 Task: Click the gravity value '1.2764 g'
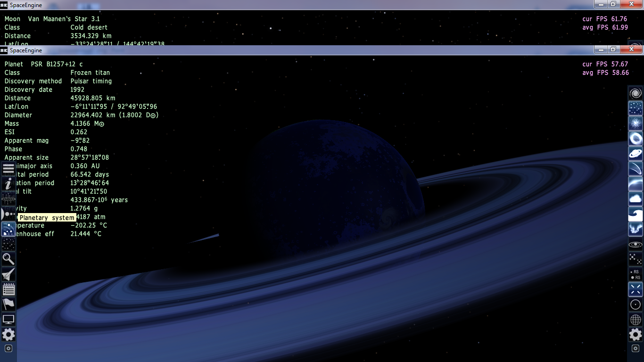pyautogui.click(x=84, y=208)
